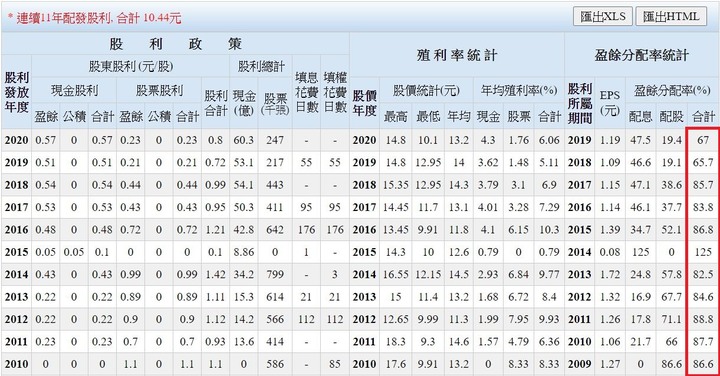This screenshot has width=720, height=376.
Task: Click the 配股 column header
Action: 672,117
